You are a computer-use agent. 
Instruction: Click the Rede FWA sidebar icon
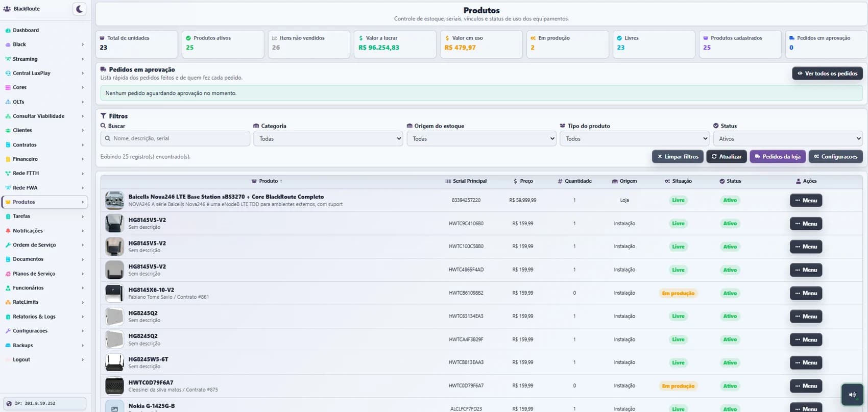tap(8, 188)
